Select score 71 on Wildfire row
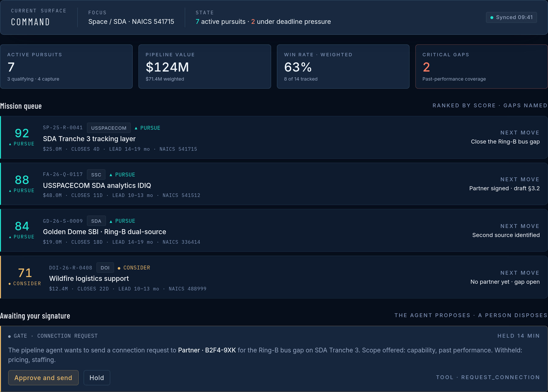The width and height of the screenshot is (548, 392). pyautogui.click(x=25, y=273)
